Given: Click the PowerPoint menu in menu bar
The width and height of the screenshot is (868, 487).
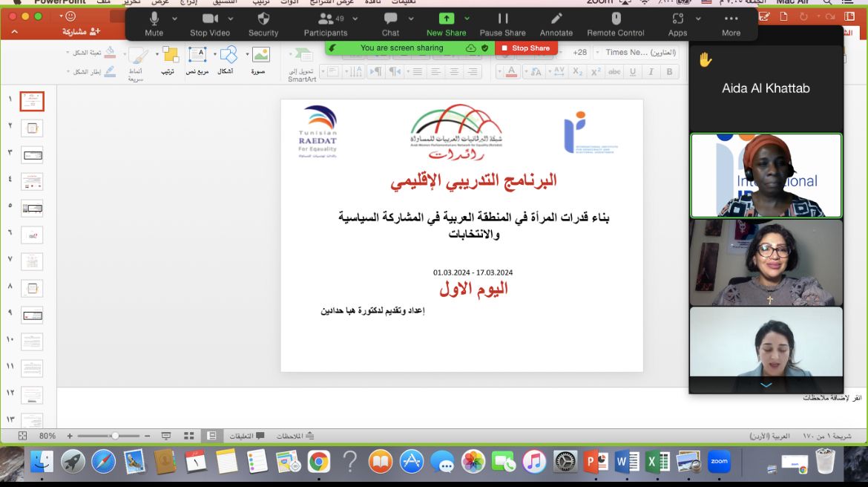Looking at the screenshot, I should (60, 2).
